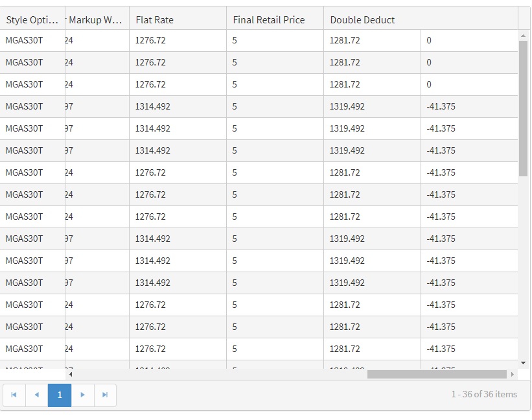Viewport: 532px width, 420px height.
Task: Click the vertical scrollbar down arrow
Action: pyautogui.click(x=524, y=363)
